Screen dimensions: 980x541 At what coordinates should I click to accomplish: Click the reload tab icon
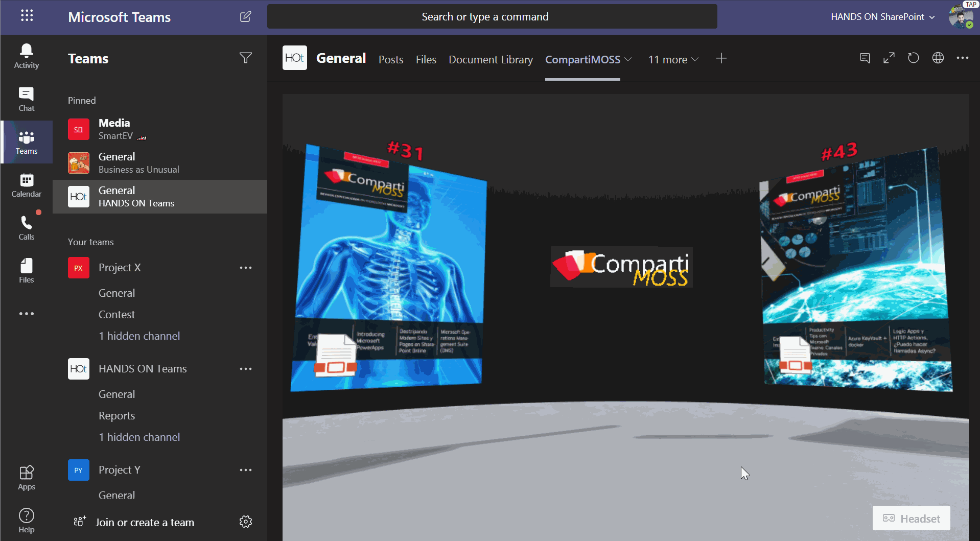click(x=913, y=58)
